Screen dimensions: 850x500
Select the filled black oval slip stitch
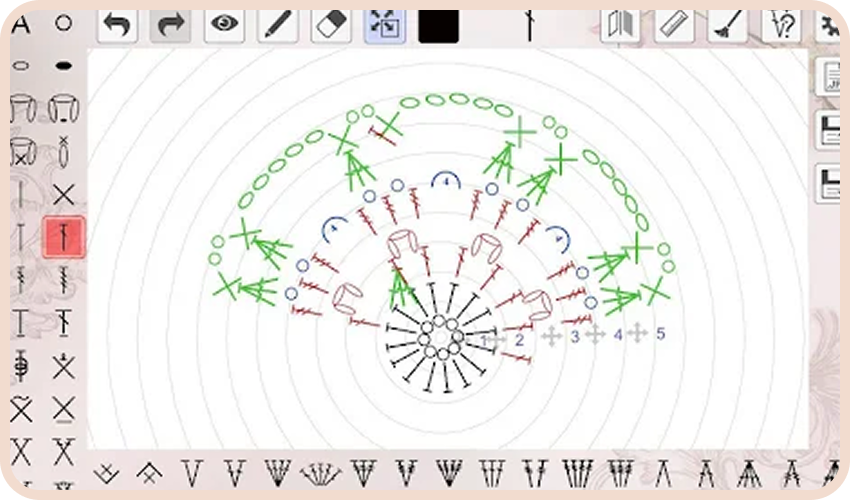pos(63,66)
